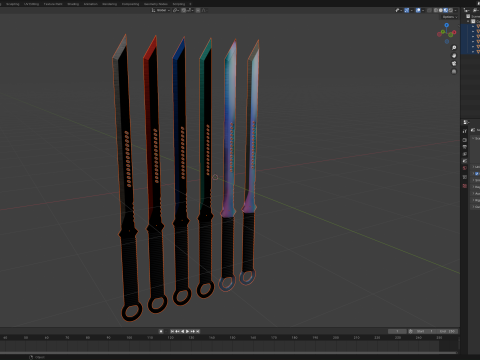This screenshot has width=480, height=360.
Task: Open the Collection properties tab
Action: pos(465,177)
